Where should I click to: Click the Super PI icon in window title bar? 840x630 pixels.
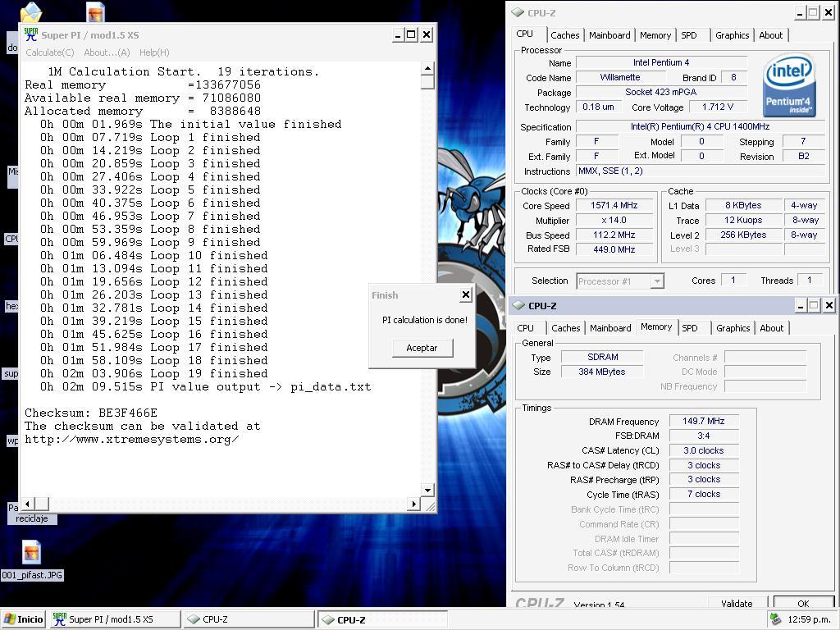(31, 34)
